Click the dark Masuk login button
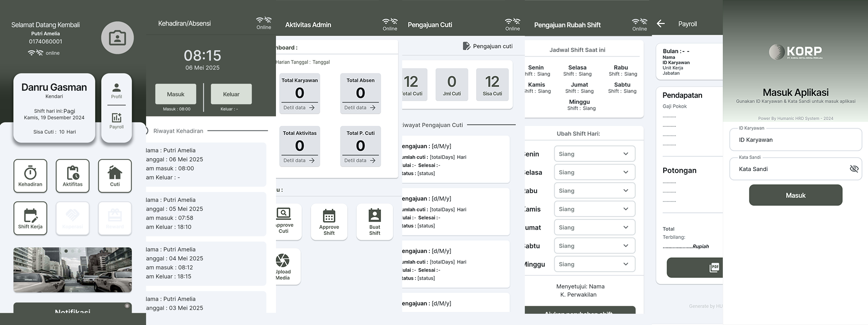 pyautogui.click(x=795, y=195)
